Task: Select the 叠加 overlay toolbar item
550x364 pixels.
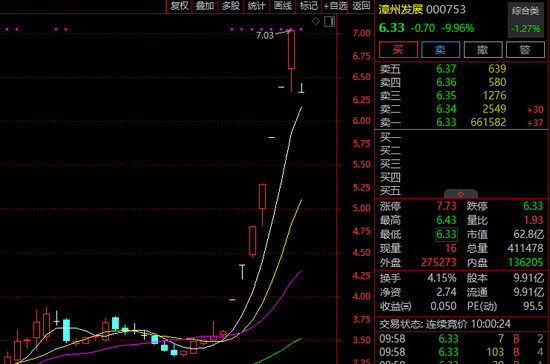Action: (x=205, y=6)
